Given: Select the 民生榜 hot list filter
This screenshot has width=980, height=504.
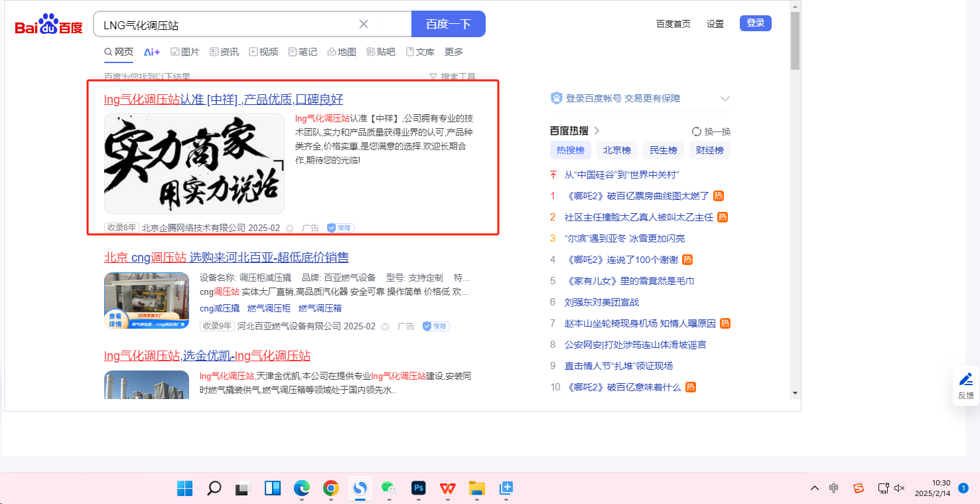Looking at the screenshot, I should (x=663, y=150).
